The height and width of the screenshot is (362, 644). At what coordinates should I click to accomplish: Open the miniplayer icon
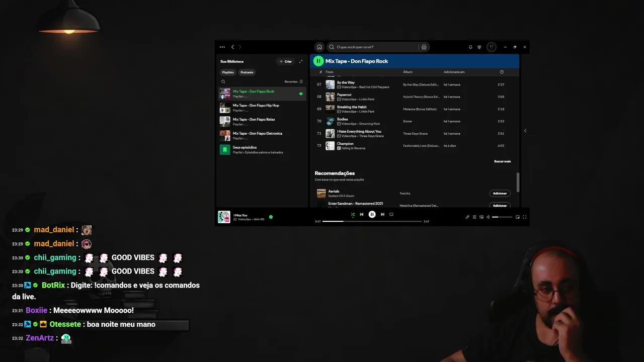[517, 217]
